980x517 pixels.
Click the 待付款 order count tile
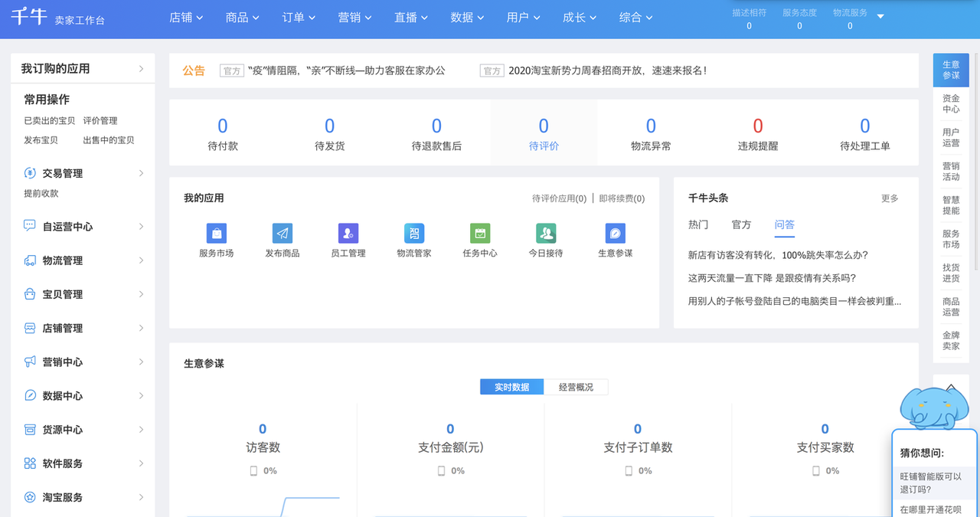[x=222, y=133]
